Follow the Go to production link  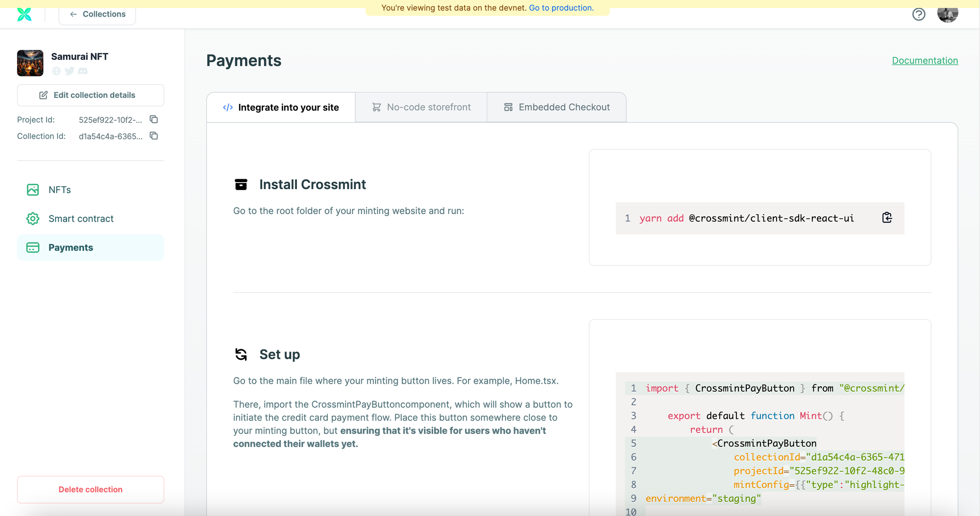[561, 8]
